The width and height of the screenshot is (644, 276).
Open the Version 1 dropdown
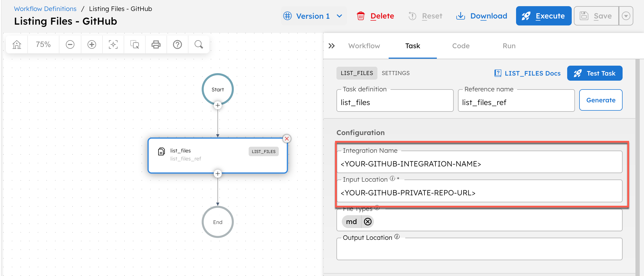pyautogui.click(x=313, y=16)
